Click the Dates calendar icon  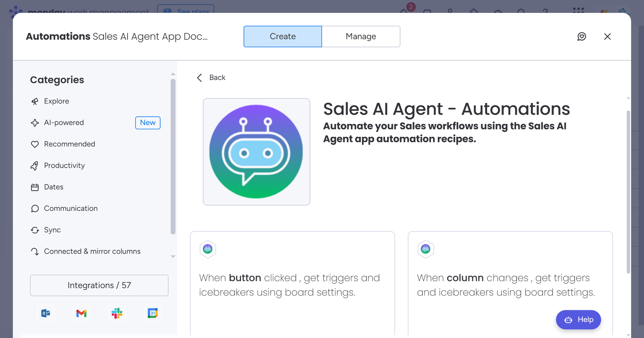[35, 187]
